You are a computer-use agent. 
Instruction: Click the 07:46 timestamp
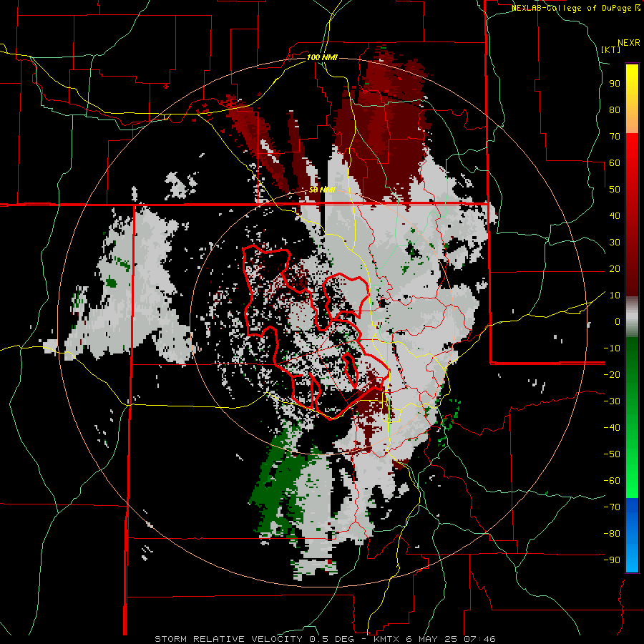tap(479, 639)
